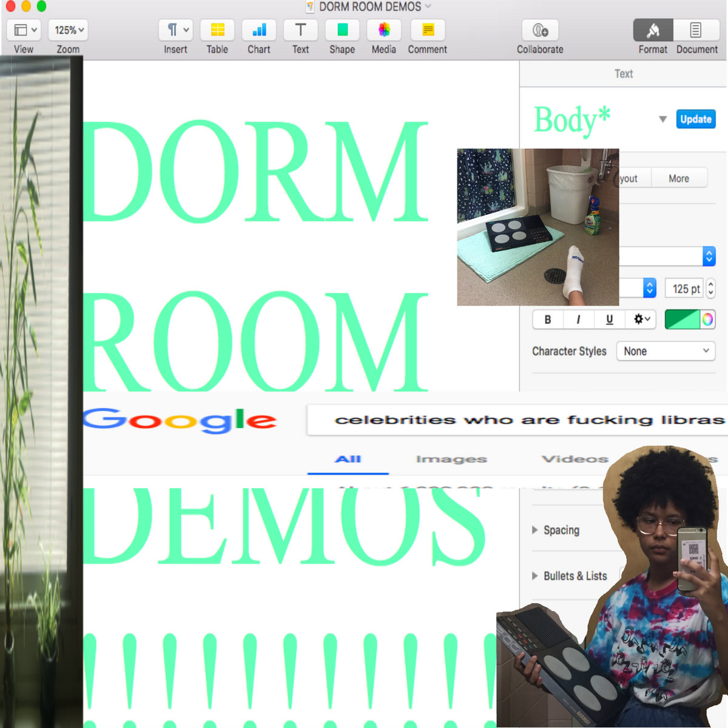This screenshot has width=728, height=728.
Task: Open the Media browser icon
Action: (x=384, y=30)
